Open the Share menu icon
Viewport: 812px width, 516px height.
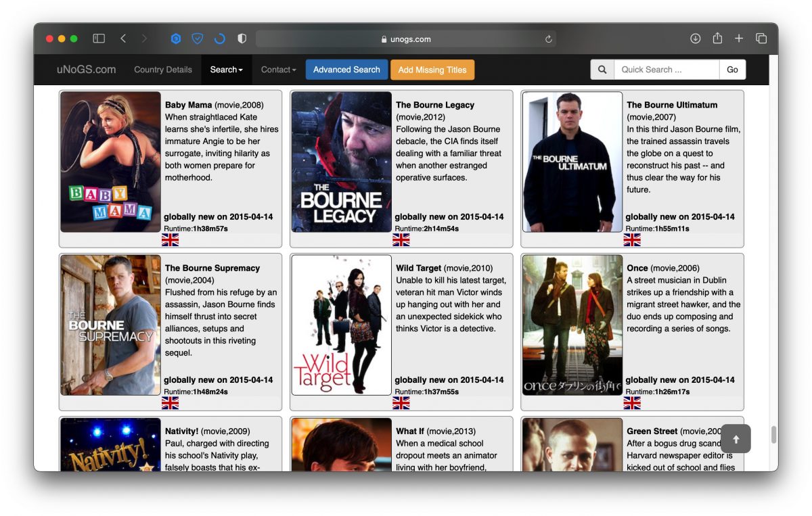[717, 39]
